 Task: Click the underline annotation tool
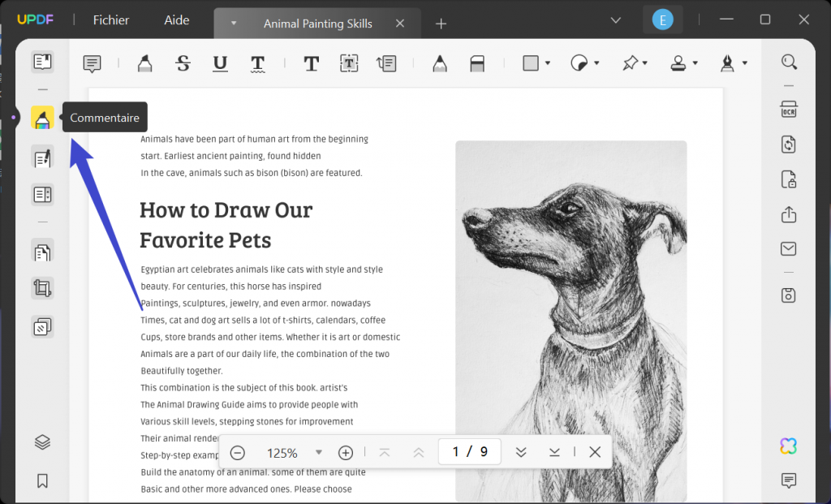220,63
